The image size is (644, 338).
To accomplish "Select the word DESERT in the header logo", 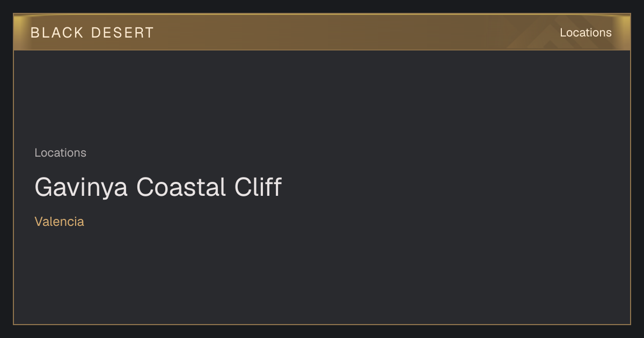I will [x=122, y=33].
